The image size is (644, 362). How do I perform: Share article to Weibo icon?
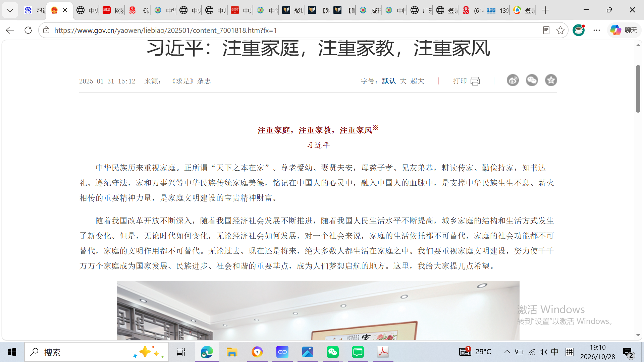[513, 80]
